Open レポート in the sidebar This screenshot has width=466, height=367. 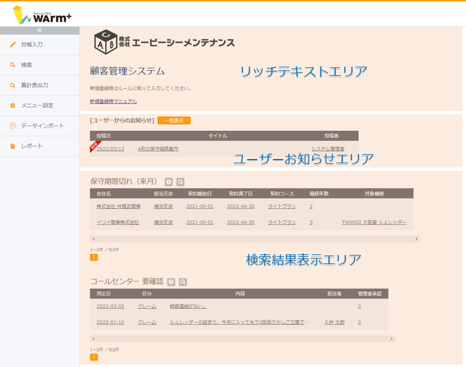click(x=40, y=146)
